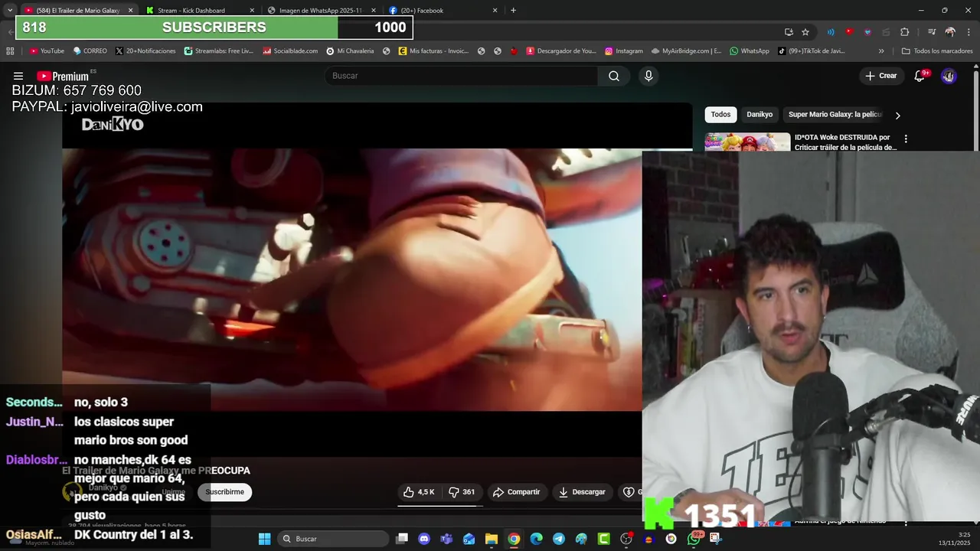
Task: Launch Discord from the taskbar
Action: tap(424, 539)
